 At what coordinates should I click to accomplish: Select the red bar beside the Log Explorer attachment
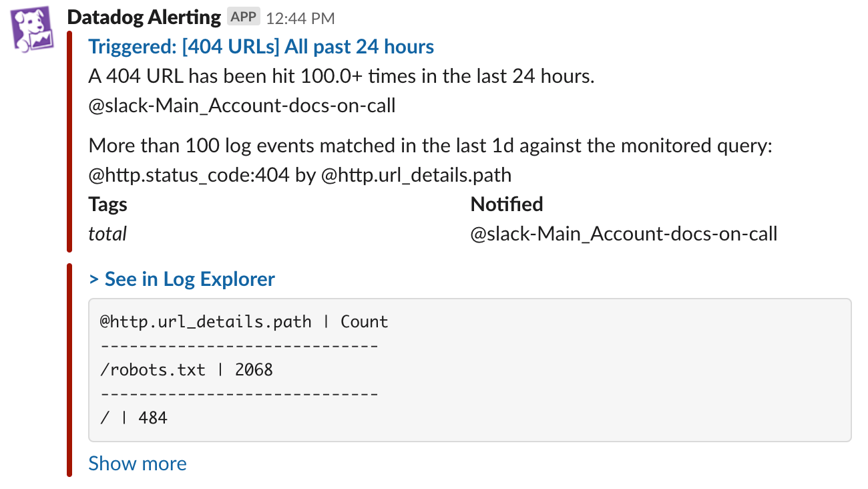pos(69,371)
